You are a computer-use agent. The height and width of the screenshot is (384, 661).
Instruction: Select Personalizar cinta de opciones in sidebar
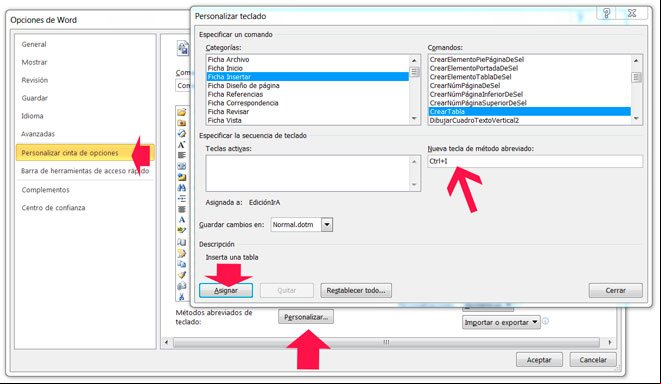(85, 153)
